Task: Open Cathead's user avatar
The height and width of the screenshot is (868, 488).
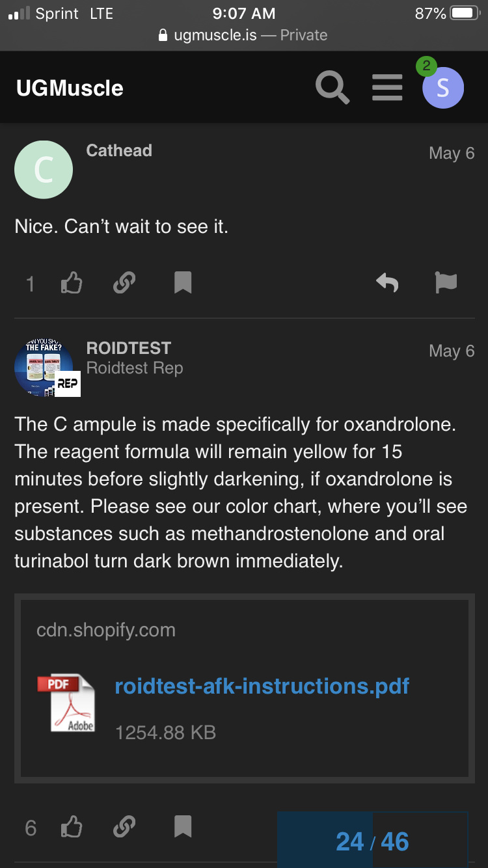Action: pyautogui.click(x=44, y=170)
